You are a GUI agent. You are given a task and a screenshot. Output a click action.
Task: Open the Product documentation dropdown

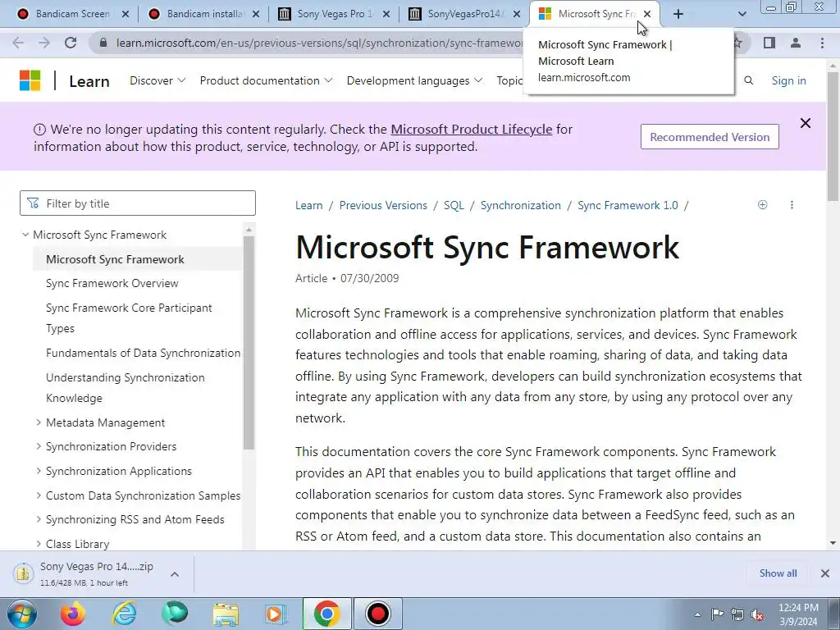point(267,80)
